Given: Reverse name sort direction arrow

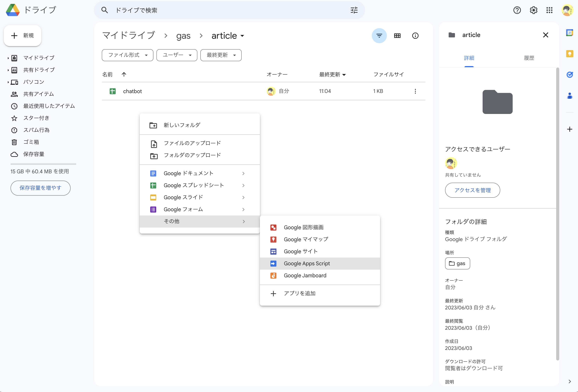Looking at the screenshot, I should [124, 74].
